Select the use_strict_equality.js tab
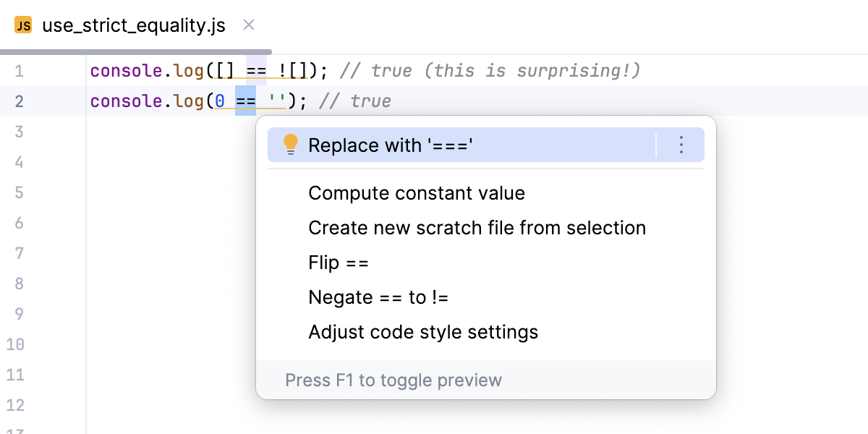The image size is (868, 434). [134, 26]
